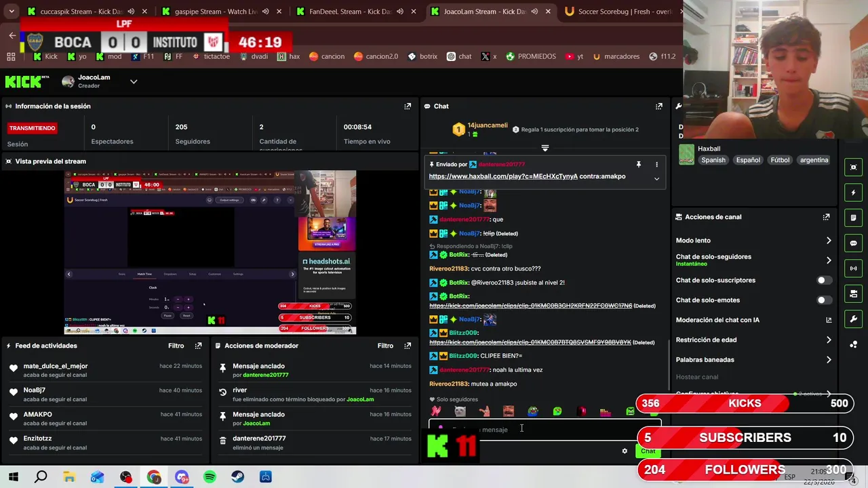The height and width of the screenshot is (488, 868).
Task: Click the chat bubble sidebar icon
Action: pyautogui.click(x=853, y=243)
